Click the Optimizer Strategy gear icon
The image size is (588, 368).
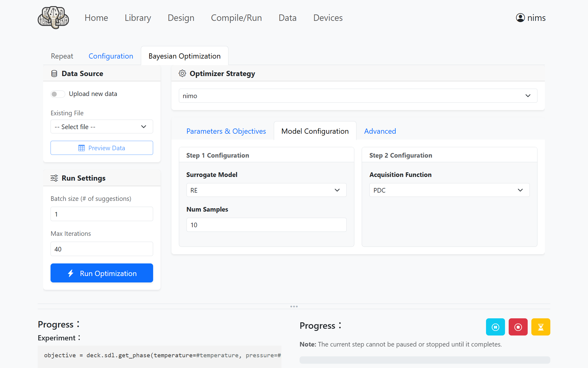[182, 74]
